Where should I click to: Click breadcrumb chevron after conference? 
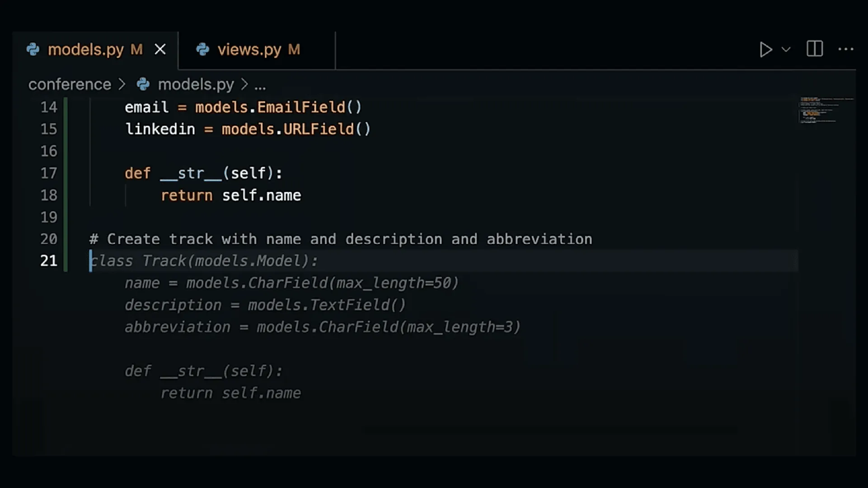122,84
